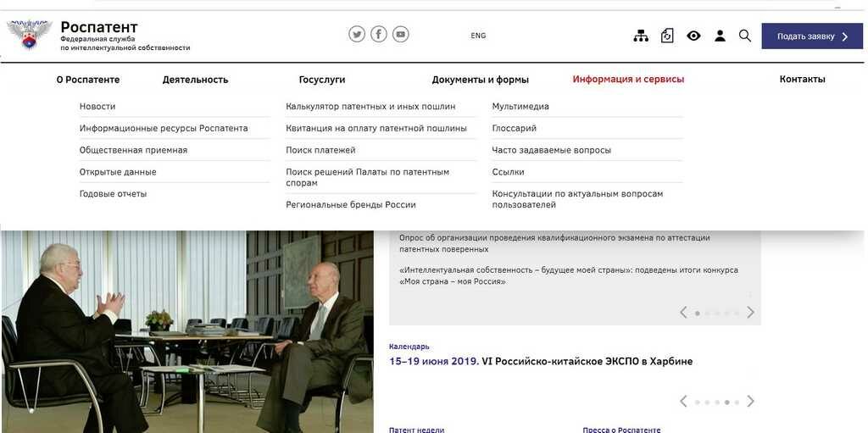Go to Общественная приемная
868x433 pixels.
pyautogui.click(x=133, y=150)
